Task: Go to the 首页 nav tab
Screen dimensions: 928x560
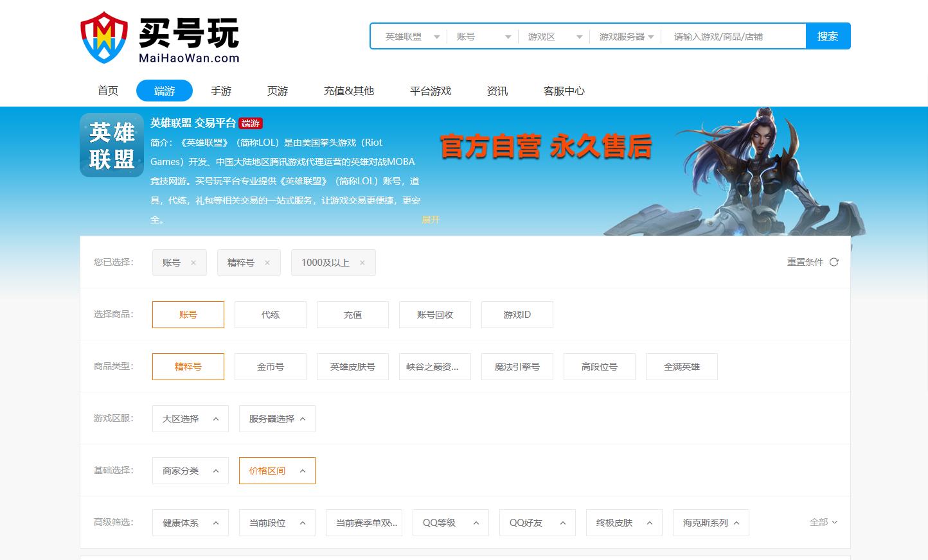Action: point(108,91)
